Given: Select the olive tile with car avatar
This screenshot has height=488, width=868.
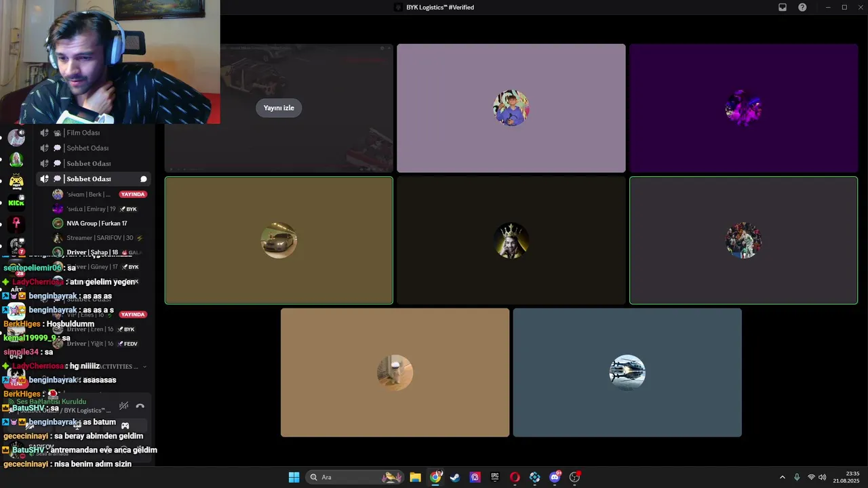Looking at the screenshot, I should pyautogui.click(x=279, y=241).
